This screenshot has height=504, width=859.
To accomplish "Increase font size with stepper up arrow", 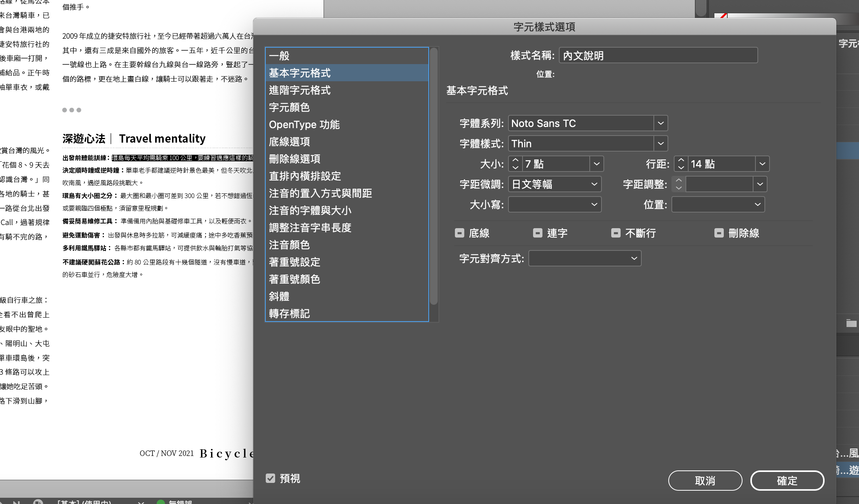I will [515, 160].
